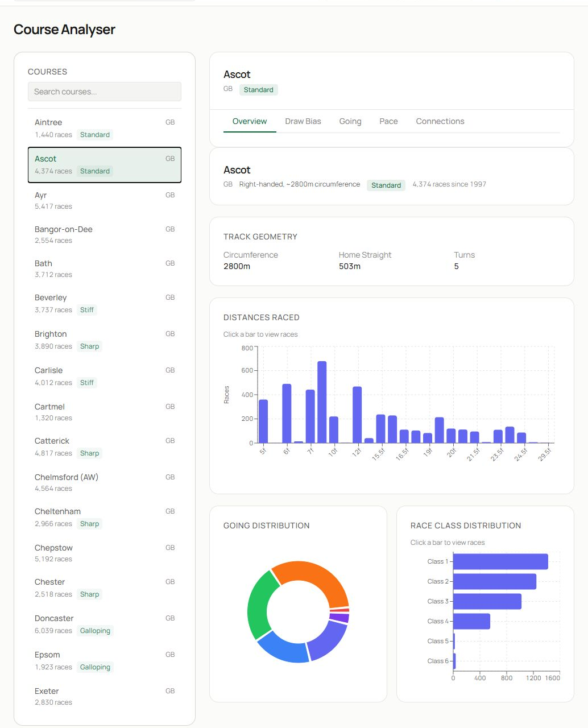Click the Class 1 bar
The width and height of the screenshot is (588, 728).
tap(500, 561)
